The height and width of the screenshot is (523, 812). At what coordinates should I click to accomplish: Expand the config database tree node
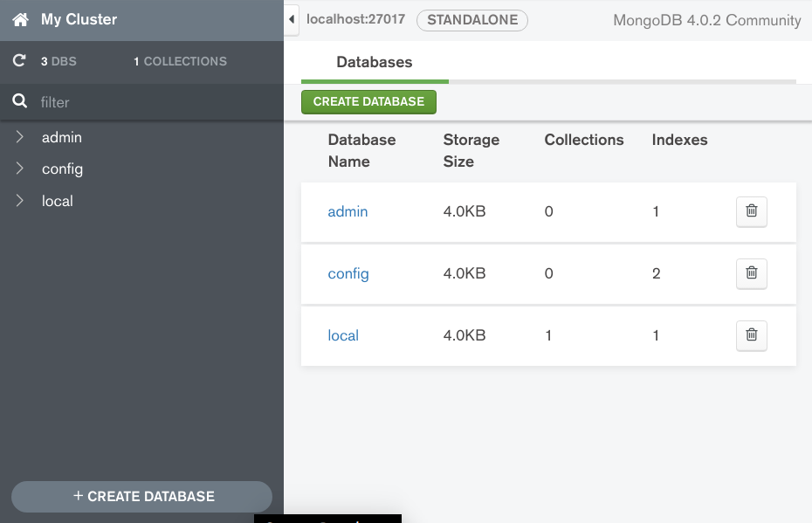pos(20,169)
